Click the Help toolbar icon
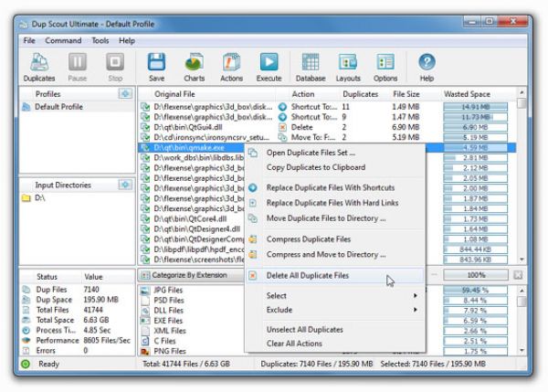Viewport: 548px width, 392px height. (426, 66)
